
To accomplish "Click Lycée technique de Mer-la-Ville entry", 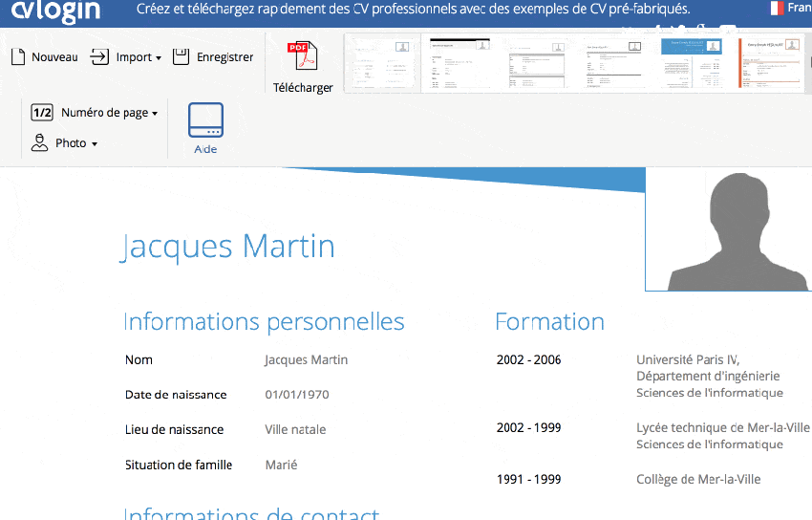I will click(x=722, y=428).
